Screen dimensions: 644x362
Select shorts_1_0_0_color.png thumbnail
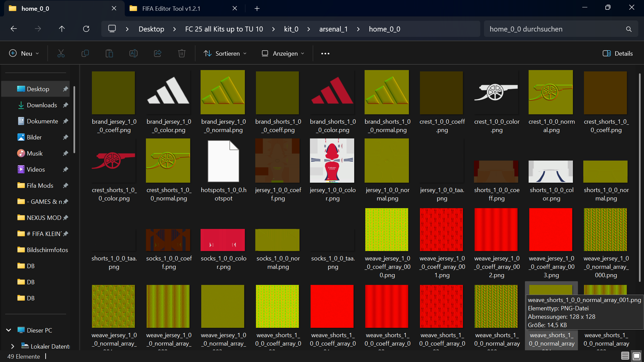[x=551, y=172]
